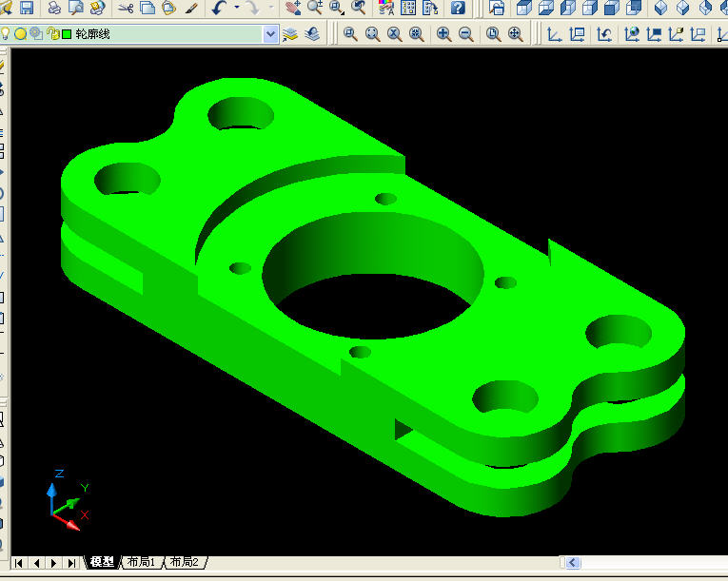Click the Print (plot) printer icon
The width and height of the screenshot is (728, 581).
point(54,8)
